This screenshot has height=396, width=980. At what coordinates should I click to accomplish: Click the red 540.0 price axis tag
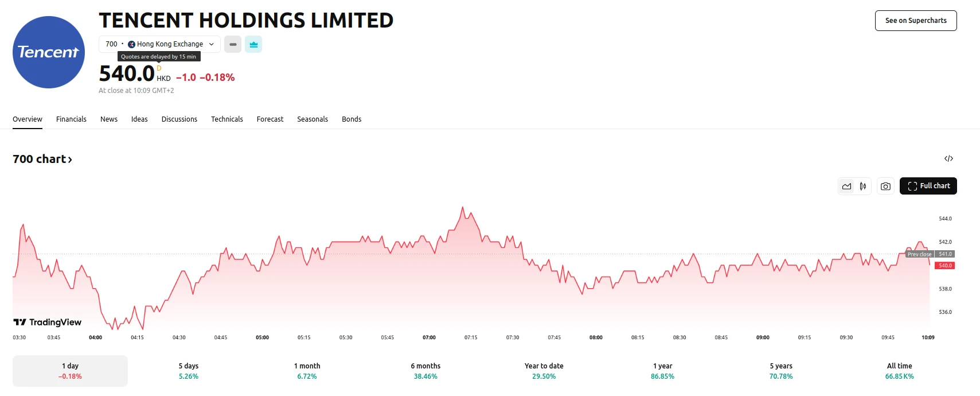(945, 266)
